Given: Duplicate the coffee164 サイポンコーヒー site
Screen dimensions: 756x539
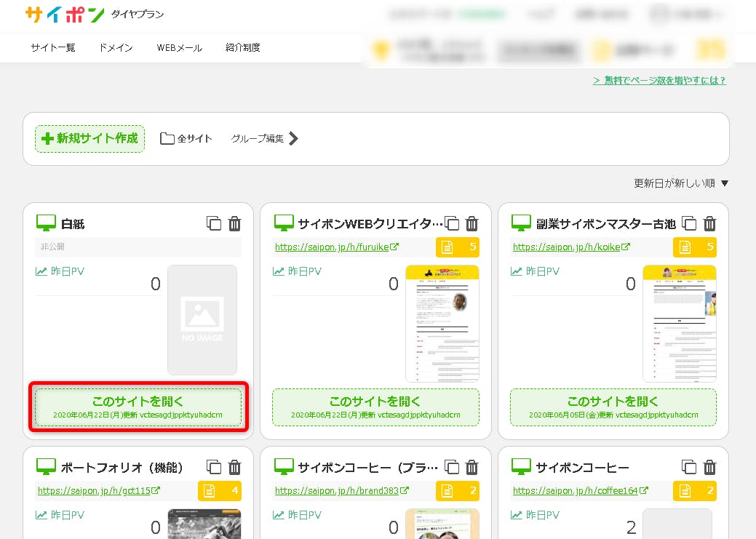Looking at the screenshot, I should pos(689,467).
